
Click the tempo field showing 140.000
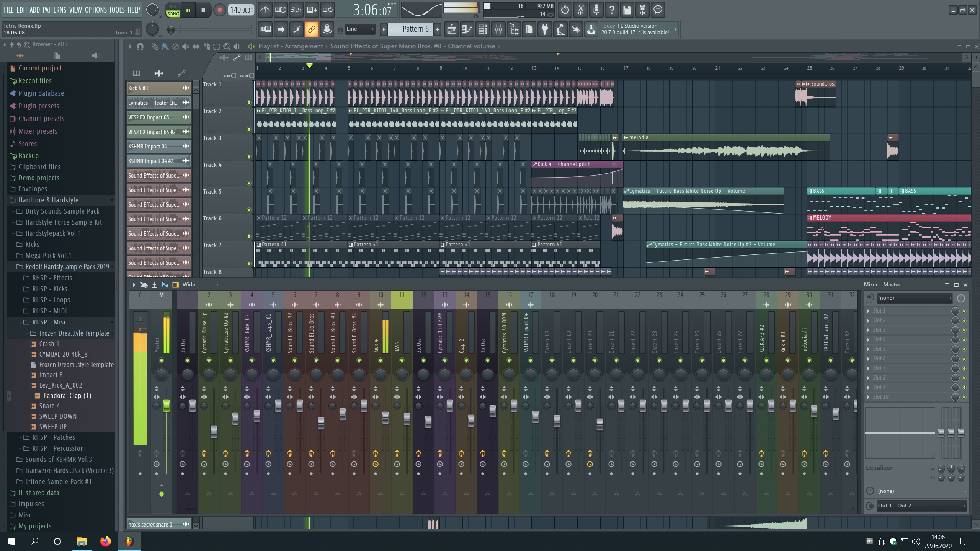(240, 10)
